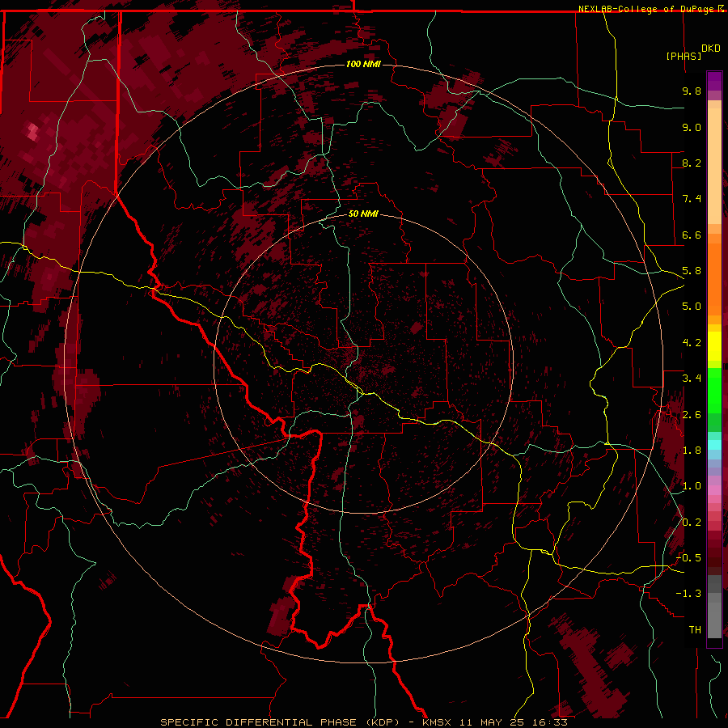Click the purple top segment of the color bar

point(714,81)
